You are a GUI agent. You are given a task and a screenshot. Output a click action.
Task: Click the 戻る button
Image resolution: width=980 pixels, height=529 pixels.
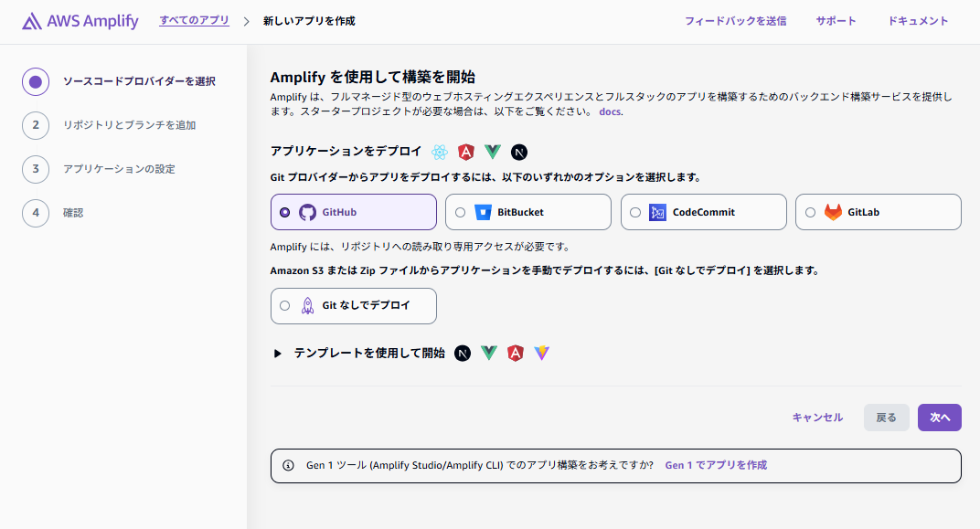[886, 418]
